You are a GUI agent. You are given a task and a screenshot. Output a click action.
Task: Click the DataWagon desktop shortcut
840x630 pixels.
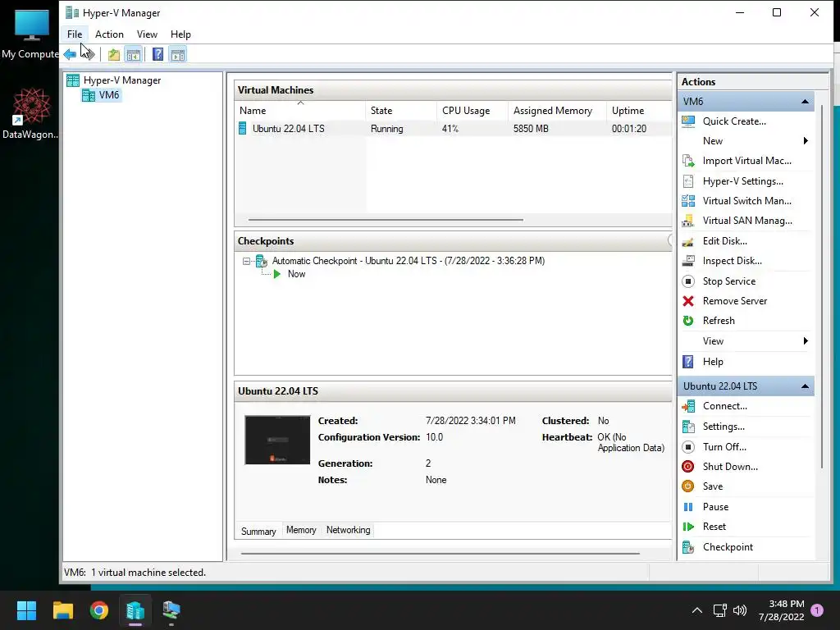(30, 113)
